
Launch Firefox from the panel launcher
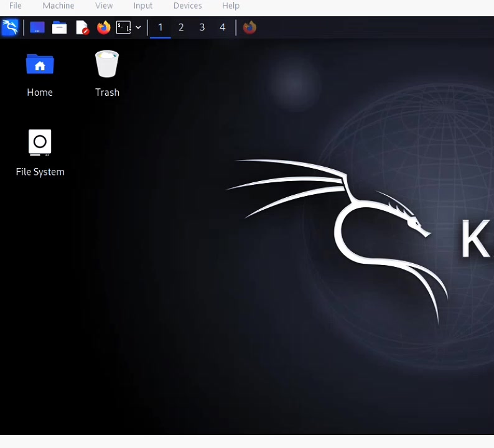(x=104, y=28)
